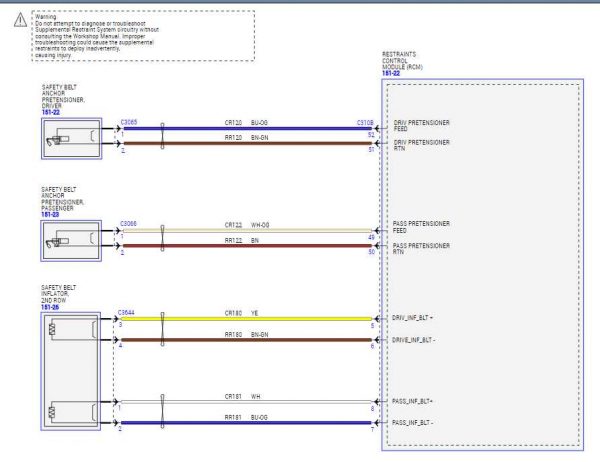The image size is (600, 462).
Task: Open 151-22 link under driver anchor pretensioner
Action: (x=51, y=112)
